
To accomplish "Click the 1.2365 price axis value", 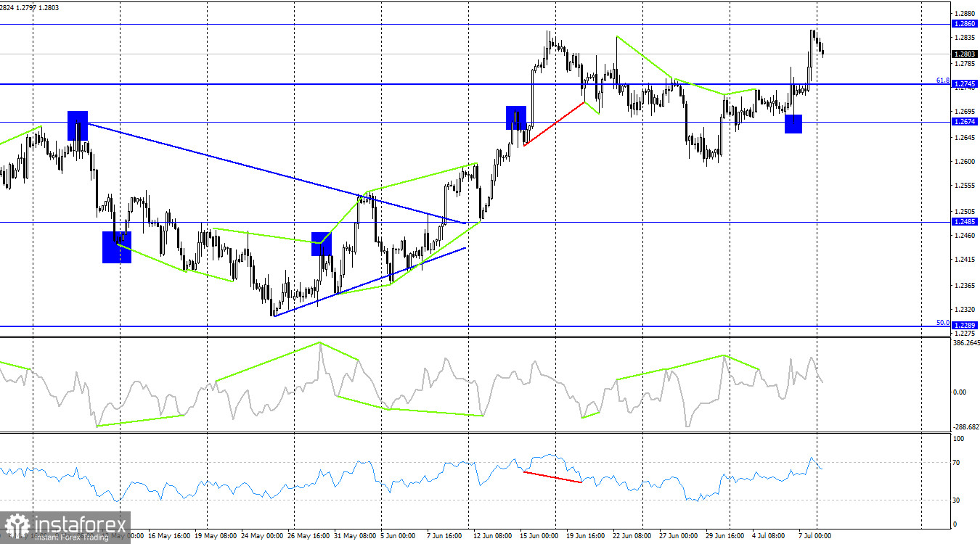I will [965, 285].
